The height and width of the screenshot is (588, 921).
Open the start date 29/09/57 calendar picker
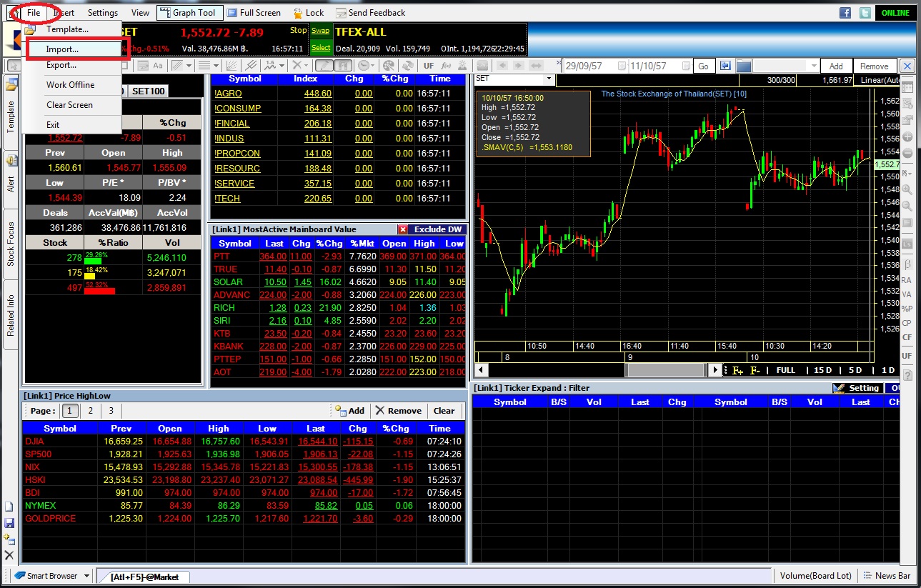tap(622, 66)
